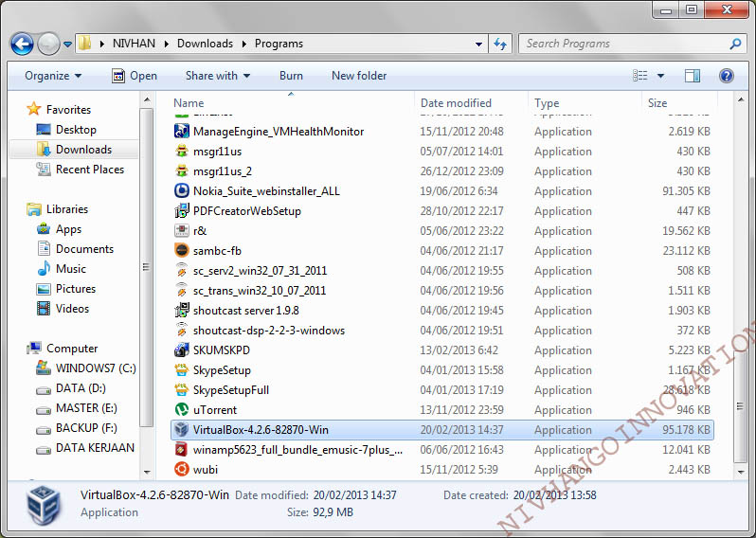The image size is (756, 538).
Task: Click the PDFCreatorWebSetup file icon
Action: pyautogui.click(x=181, y=210)
